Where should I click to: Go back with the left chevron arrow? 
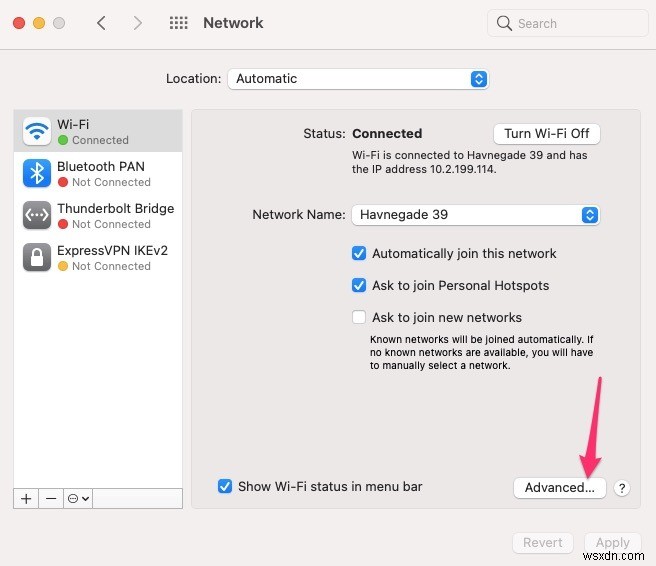[x=101, y=23]
